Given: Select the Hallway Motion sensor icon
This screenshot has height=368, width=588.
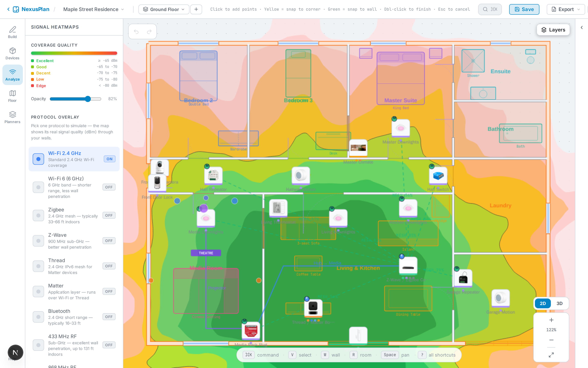Looking at the screenshot, I should 301,176.
